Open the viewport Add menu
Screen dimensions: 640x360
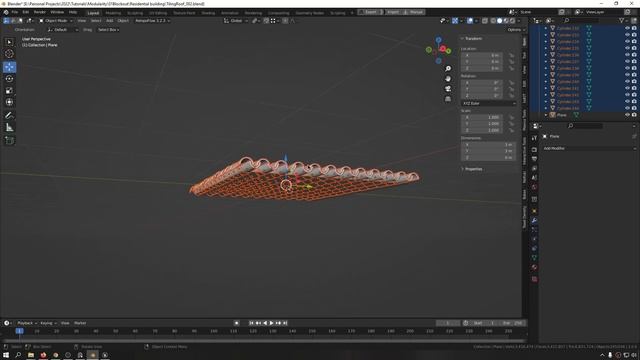coord(109,20)
